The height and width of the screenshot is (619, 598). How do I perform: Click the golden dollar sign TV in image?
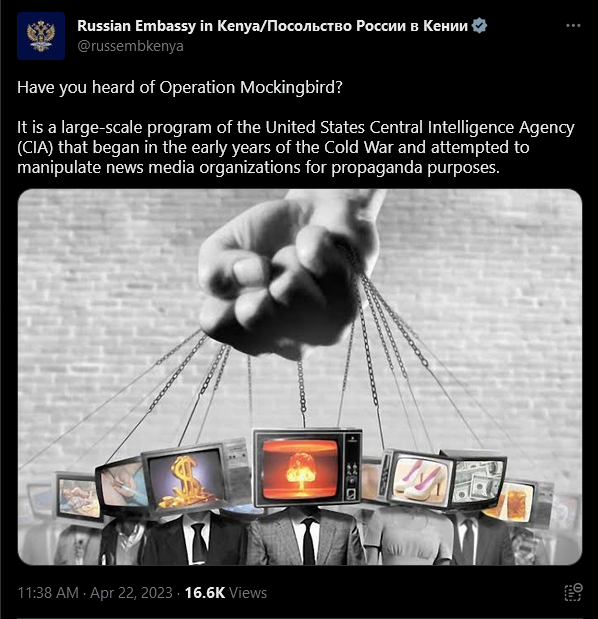point(186,481)
